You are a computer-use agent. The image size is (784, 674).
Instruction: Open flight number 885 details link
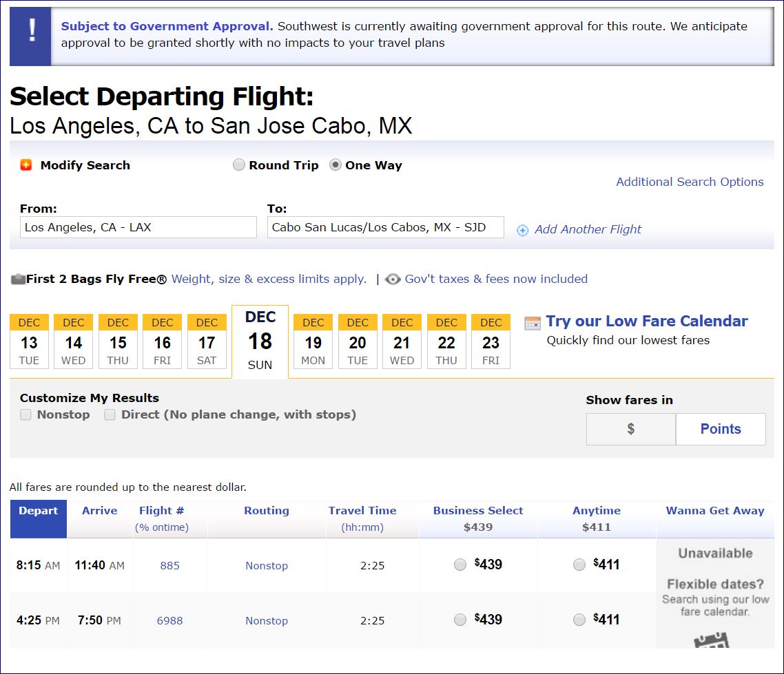click(169, 566)
